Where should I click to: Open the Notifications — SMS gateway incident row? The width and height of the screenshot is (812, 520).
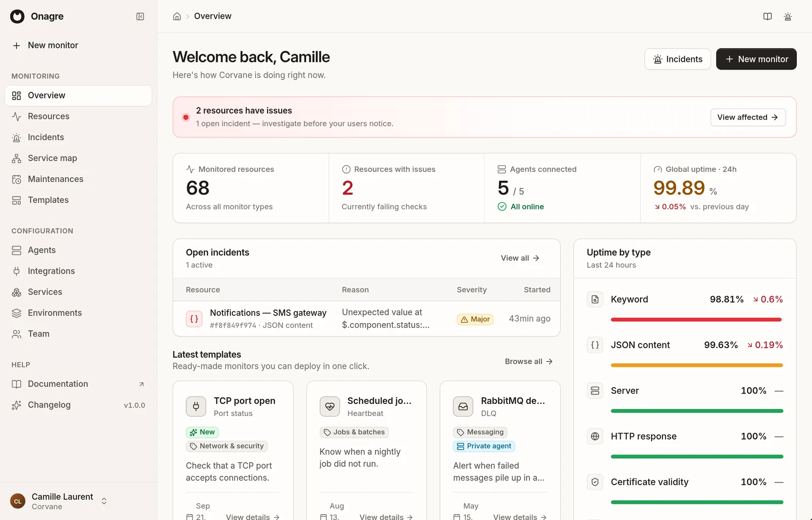[x=366, y=319]
